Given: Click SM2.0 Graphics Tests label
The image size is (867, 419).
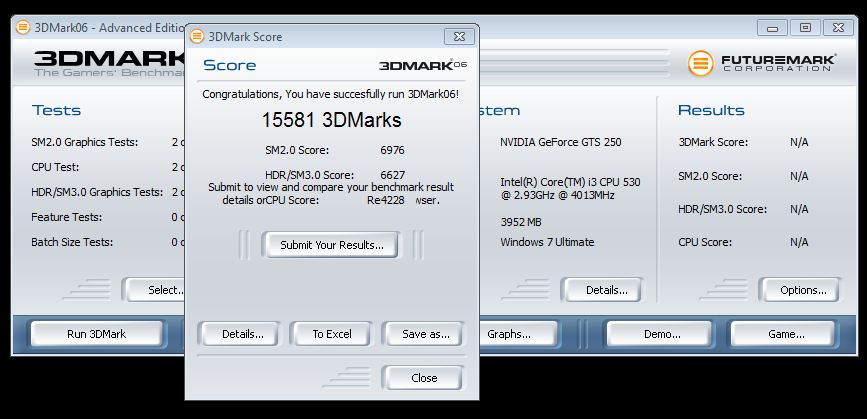Looking at the screenshot, I should coord(85,142).
